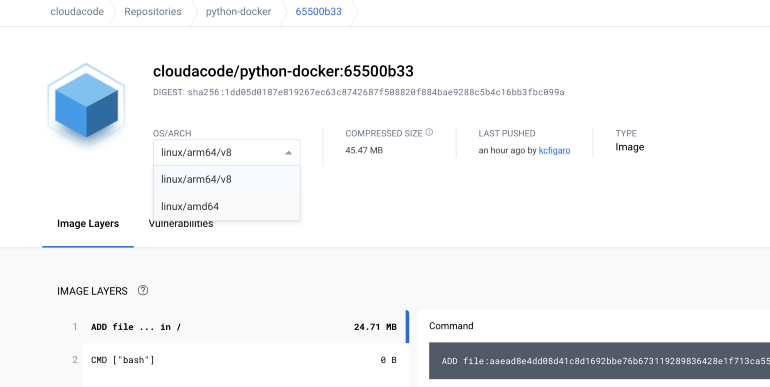Screen dimensions: 770x387
Task: Select layer 1 ADD file in /
Action: tap(234, 327)
